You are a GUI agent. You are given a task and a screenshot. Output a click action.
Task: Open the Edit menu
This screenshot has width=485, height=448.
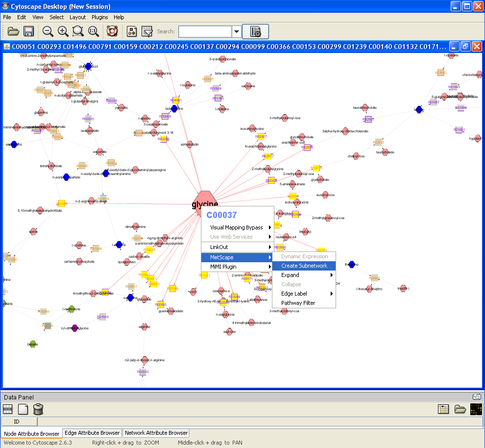pyautogui.click(x=22, y=17)
